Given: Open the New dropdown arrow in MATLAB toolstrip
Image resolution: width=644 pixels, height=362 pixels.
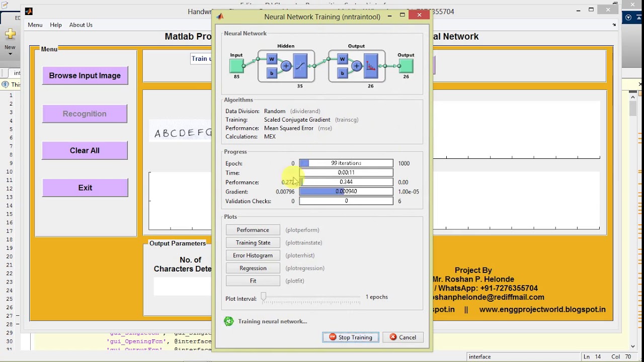Looking at the screenshot, I should click(x=10, y=54).
